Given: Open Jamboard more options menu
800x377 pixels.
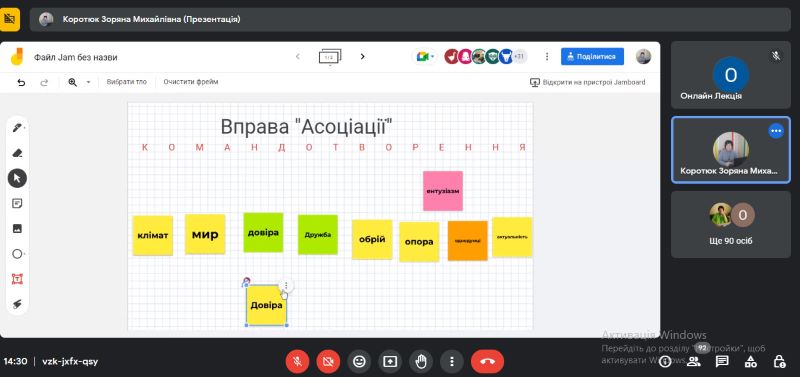Looking at the screenshot, I should tap(547, 57).
